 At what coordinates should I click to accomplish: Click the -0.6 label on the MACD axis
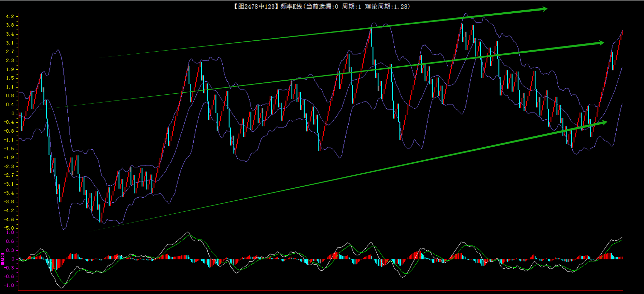click(9, 277)
